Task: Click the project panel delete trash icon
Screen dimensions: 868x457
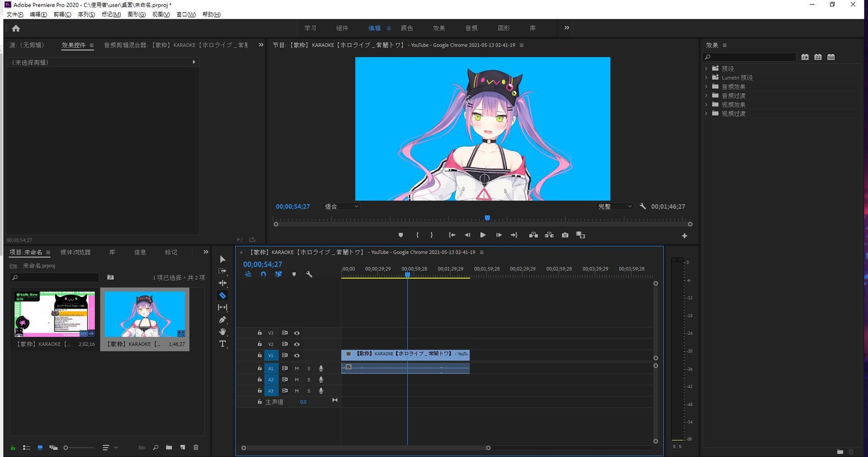Action: tap(196, 448)
